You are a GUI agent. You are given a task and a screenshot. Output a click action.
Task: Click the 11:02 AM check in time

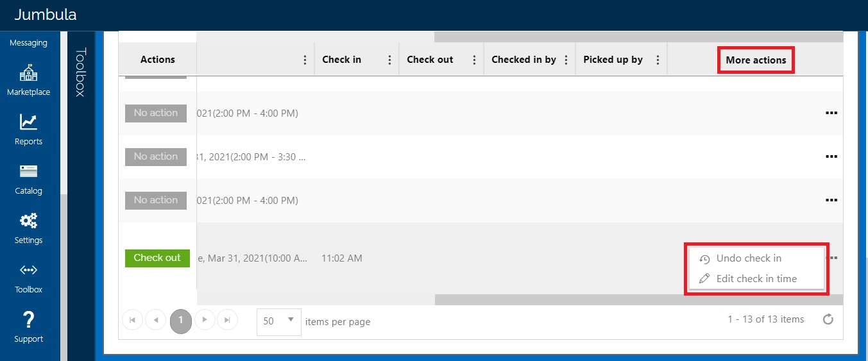(x=342, y=258)
